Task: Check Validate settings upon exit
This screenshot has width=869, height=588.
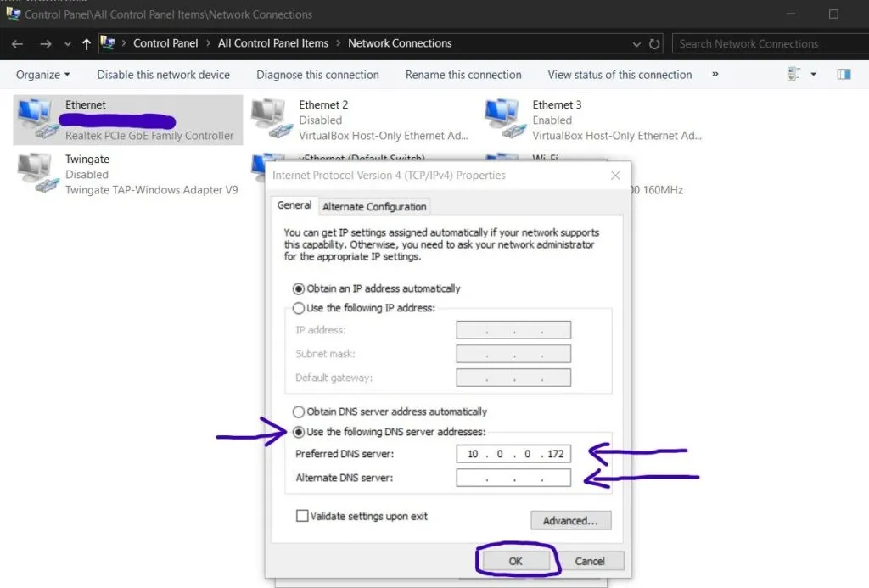Action: 302,516
